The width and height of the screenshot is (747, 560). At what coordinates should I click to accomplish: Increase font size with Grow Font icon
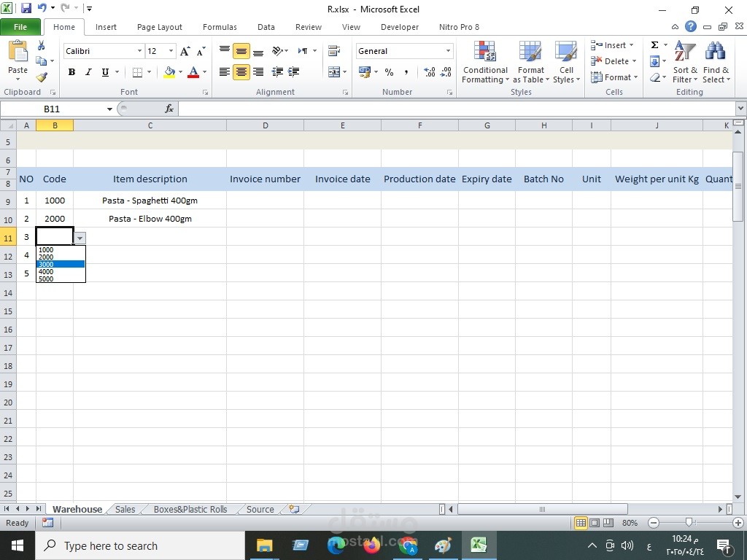click(185, 51)
